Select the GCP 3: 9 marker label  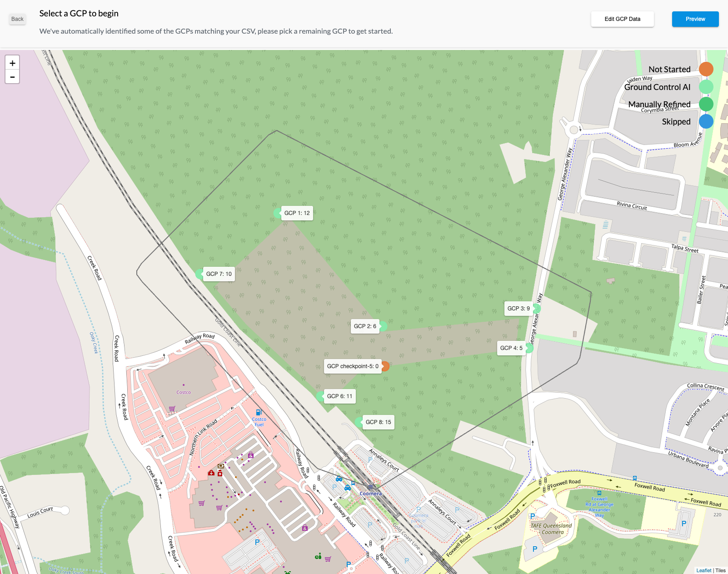pos(518,309)
